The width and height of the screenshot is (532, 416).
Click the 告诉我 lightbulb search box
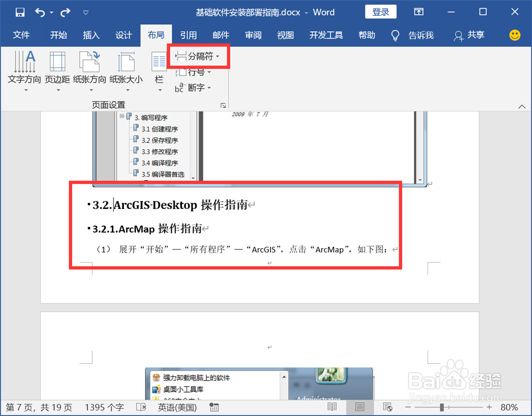coord(413,35)
